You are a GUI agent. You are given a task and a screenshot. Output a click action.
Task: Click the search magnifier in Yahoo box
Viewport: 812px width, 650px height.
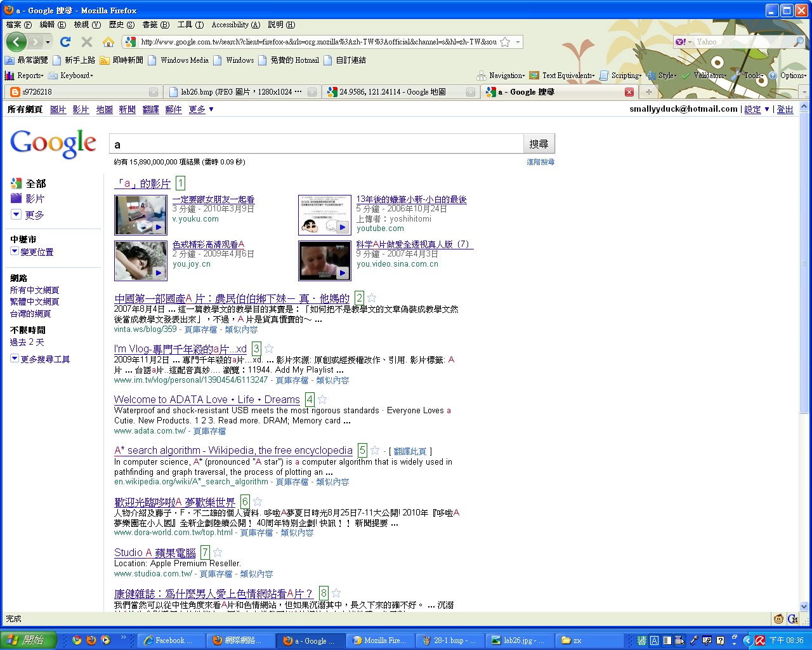coord(799,42)
